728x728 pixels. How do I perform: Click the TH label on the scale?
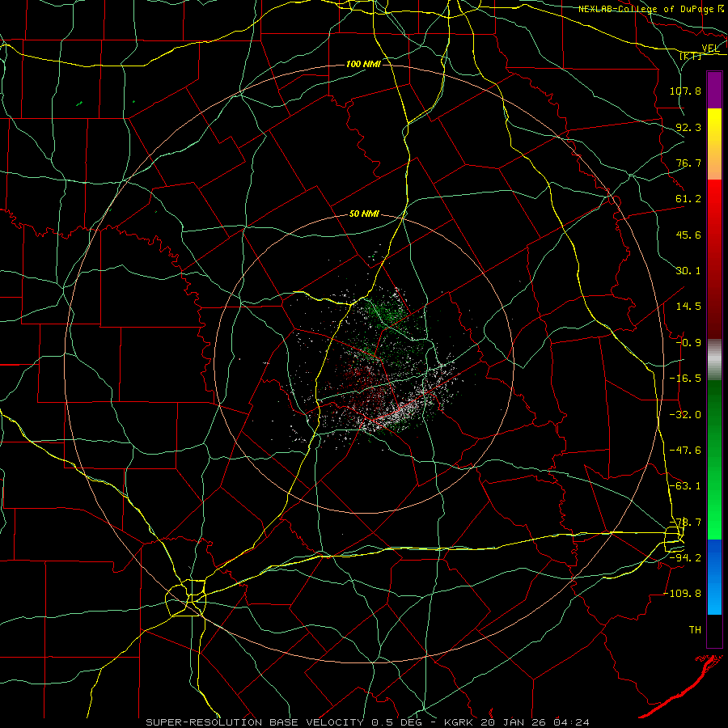click(x=695, y=629)
